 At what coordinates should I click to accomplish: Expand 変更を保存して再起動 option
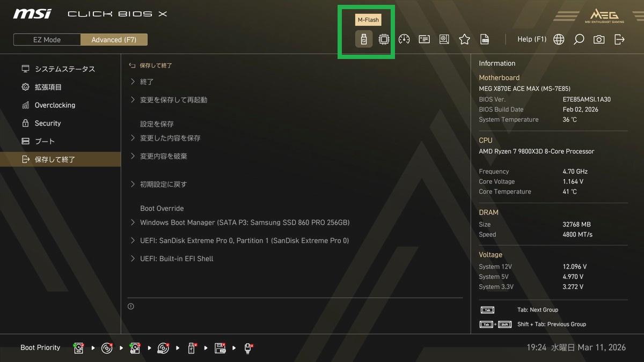pyautogui.click(x=173, y=100)
